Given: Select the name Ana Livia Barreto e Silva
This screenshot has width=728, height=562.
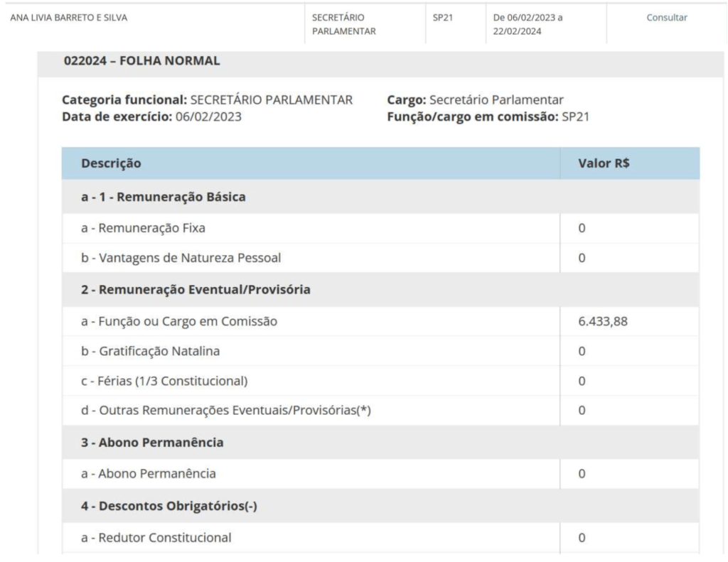Looking at the screenshot, I should [x=69, y=18].
